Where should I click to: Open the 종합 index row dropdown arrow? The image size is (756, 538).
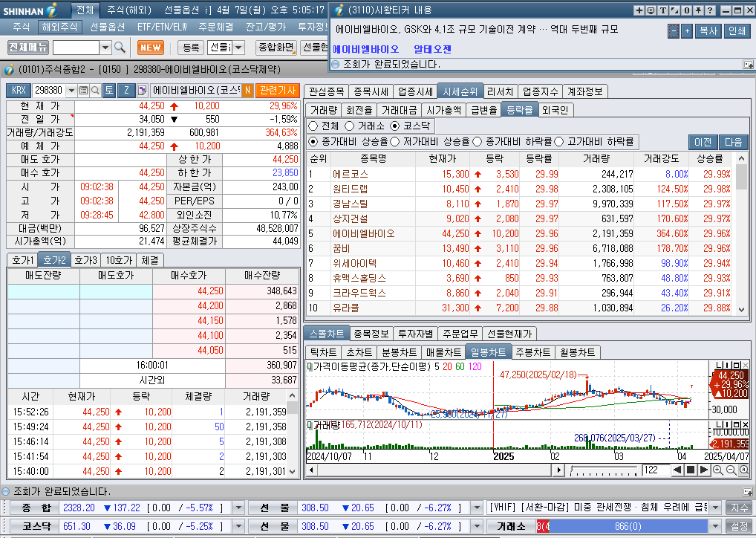[238, 508]
